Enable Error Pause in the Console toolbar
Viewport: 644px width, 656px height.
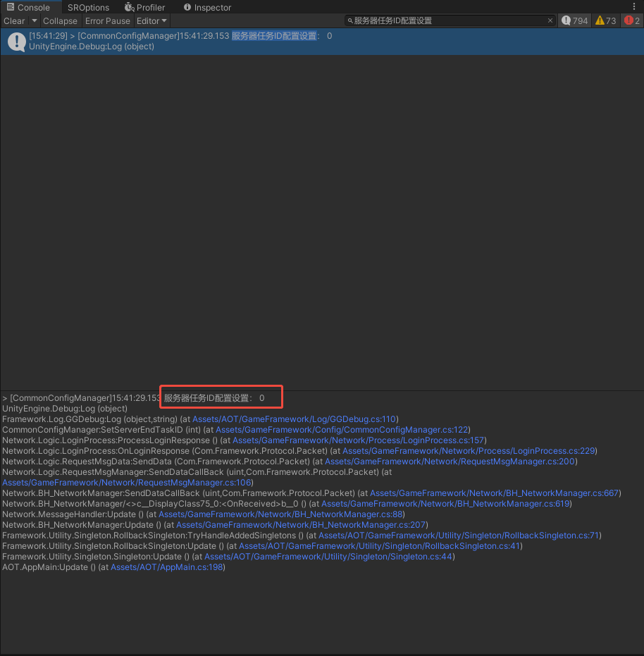pos(107,21)
